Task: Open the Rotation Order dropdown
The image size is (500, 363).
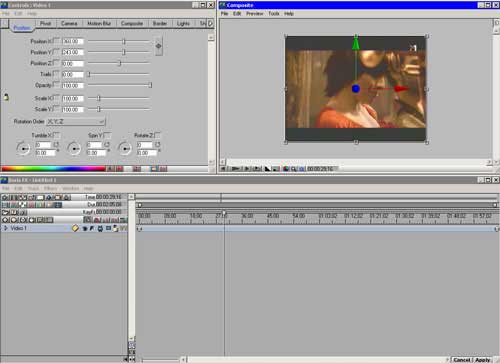Action: (76, 122)
